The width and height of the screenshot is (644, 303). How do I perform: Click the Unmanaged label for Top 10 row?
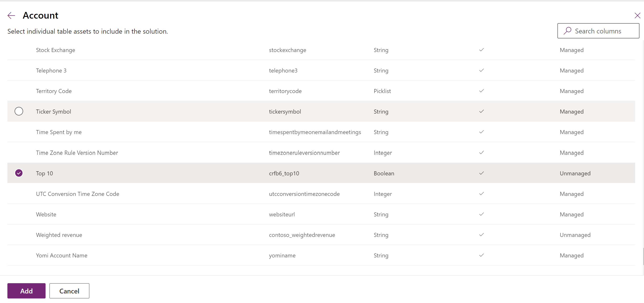(575, 173)
